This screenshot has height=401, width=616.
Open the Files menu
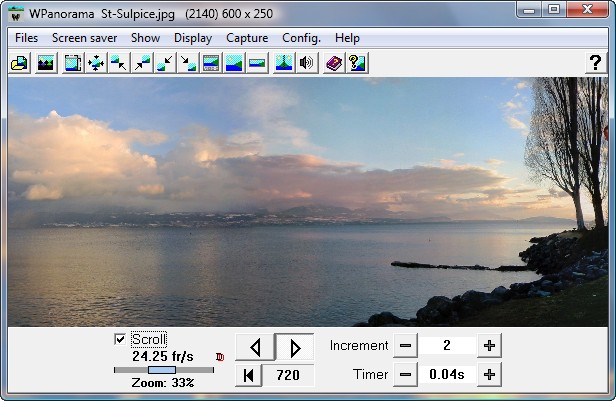click(x=26, y=38)
